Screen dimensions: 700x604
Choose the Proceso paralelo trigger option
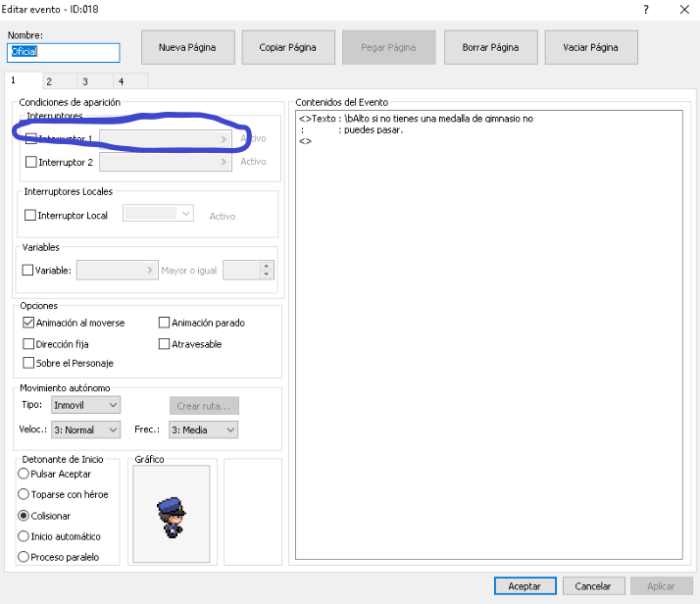point(25,557)
